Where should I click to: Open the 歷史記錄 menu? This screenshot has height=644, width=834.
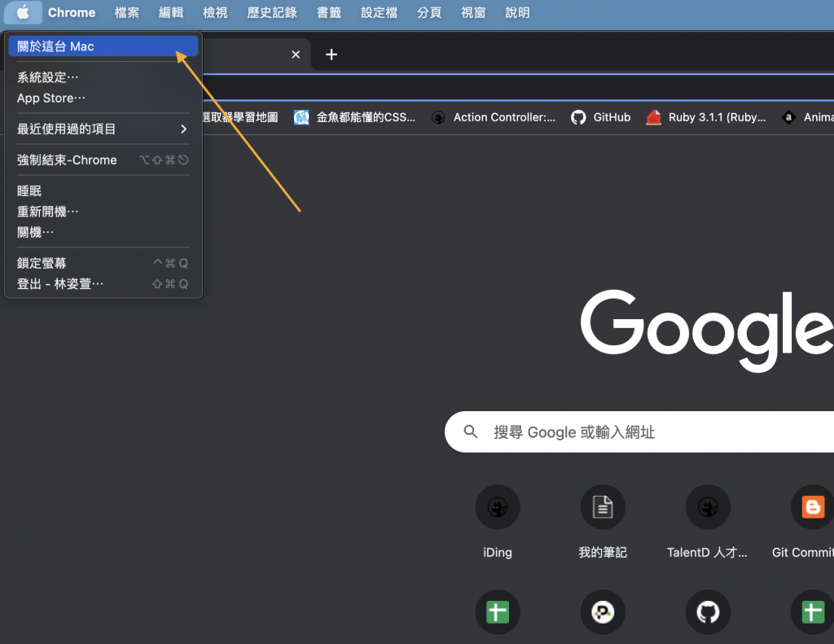point(272,12)
